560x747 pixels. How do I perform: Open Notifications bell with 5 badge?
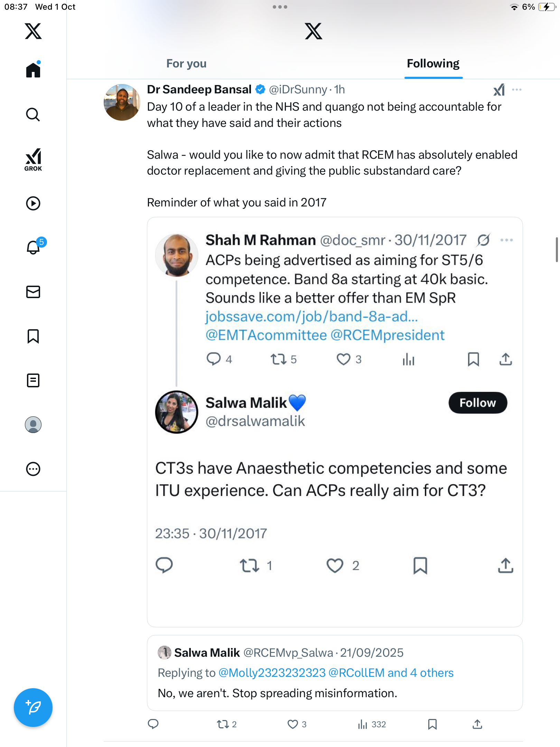pos(34,247)
